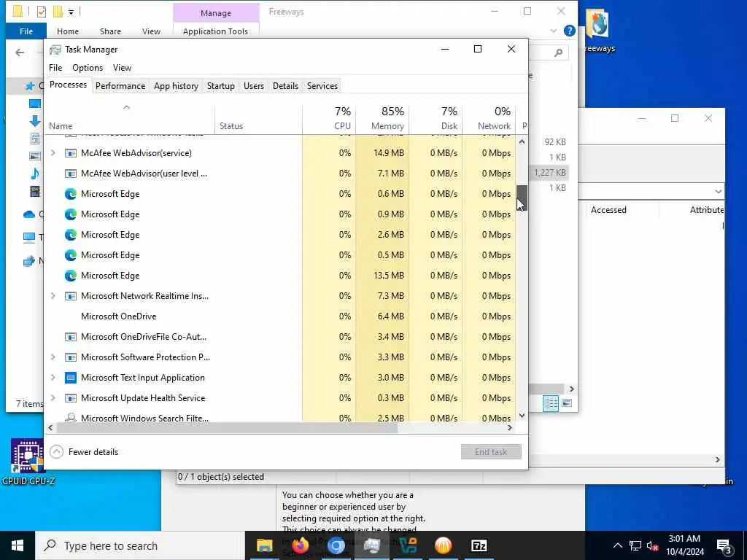Open the Freeways desktop icon

[x=598, y=31]
